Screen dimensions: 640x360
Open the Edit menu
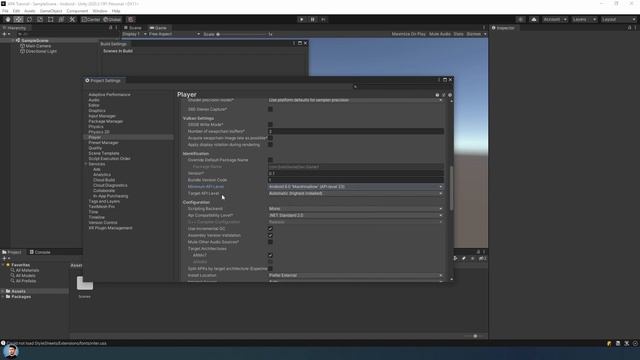[16, 11]
